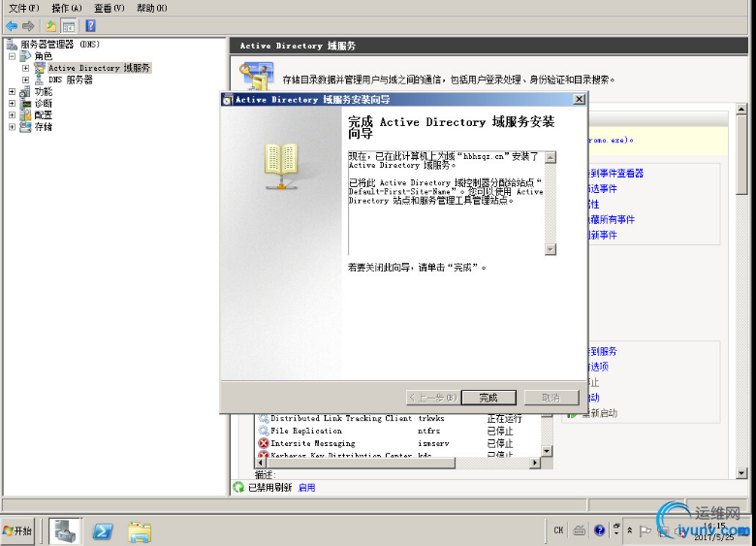Open the 帮助(H) menu

click(152, 8)
